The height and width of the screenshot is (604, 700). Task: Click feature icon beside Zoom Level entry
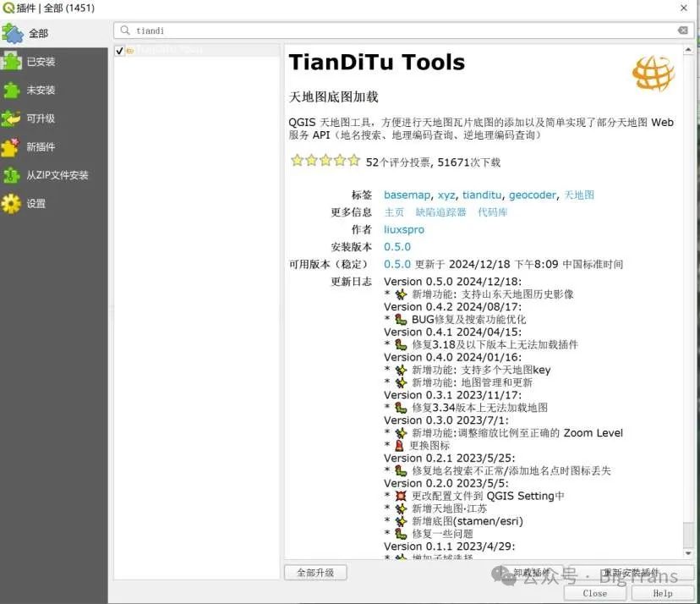tap(401, 433)
